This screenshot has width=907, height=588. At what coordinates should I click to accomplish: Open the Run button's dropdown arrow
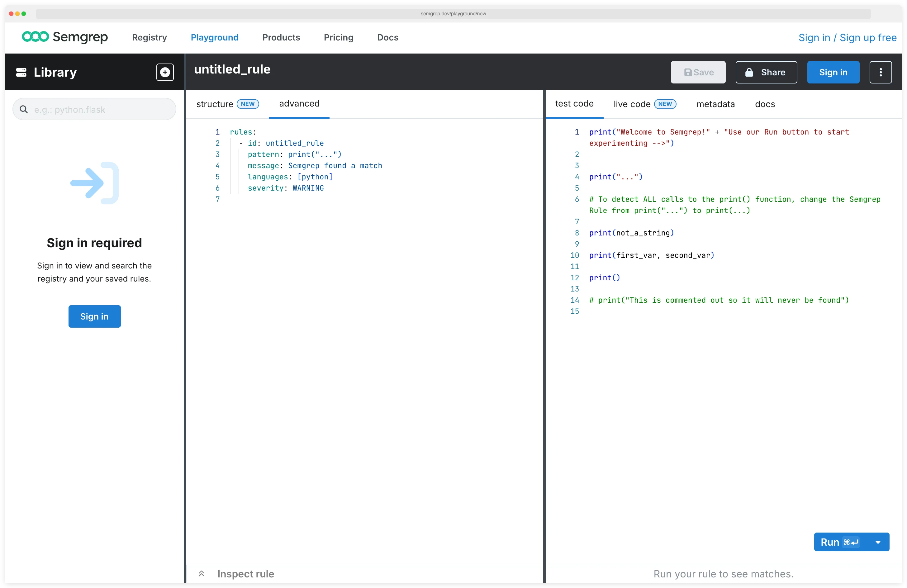pos(878,542)
